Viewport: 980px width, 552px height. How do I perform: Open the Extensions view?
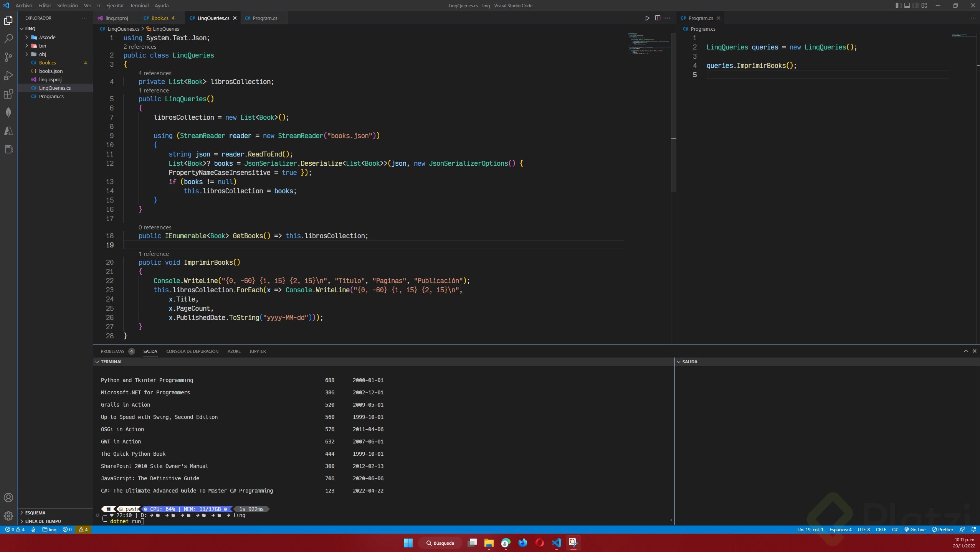click(x=8, y=94)
